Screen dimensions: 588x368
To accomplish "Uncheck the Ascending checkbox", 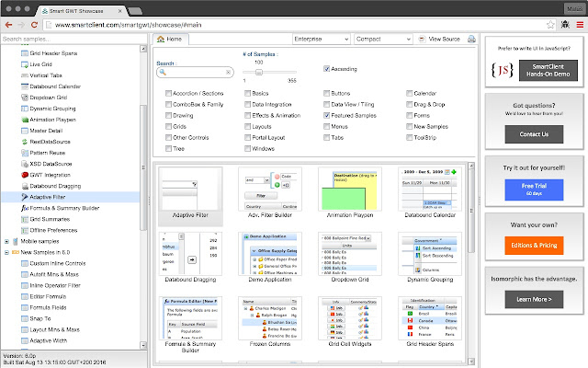I will point(327,69).
